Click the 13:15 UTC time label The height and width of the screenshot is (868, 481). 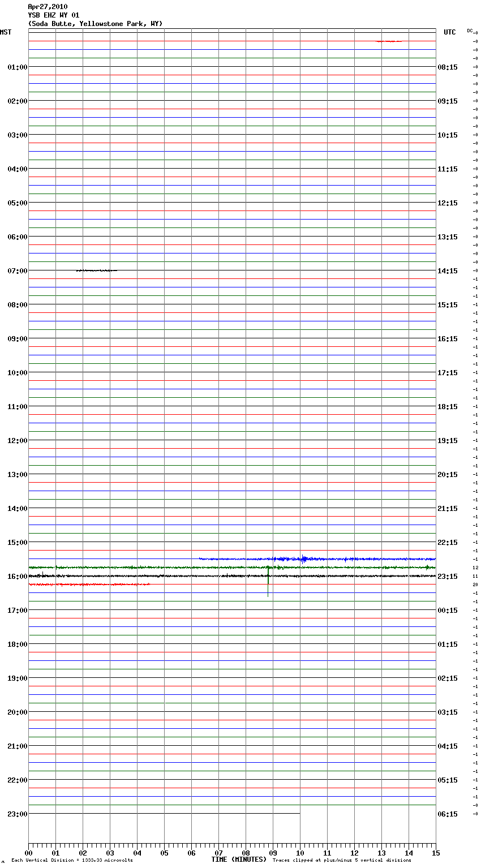(448, 237)
